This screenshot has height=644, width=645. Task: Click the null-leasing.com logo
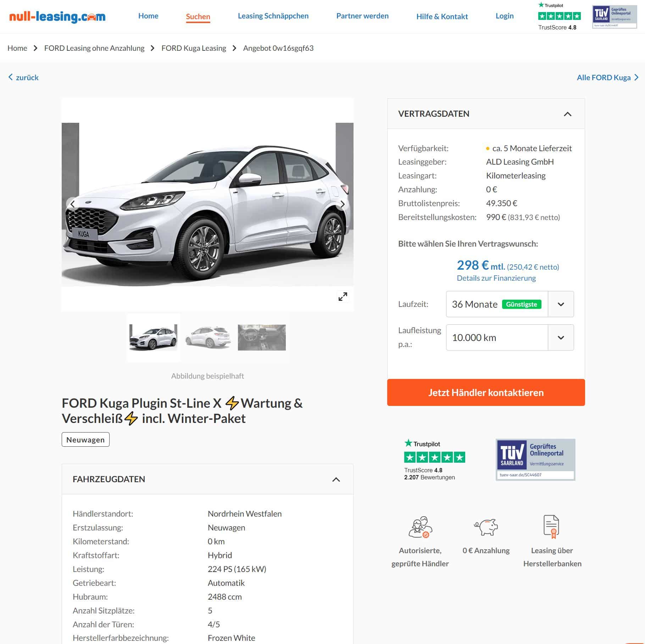tap(57, 16)
